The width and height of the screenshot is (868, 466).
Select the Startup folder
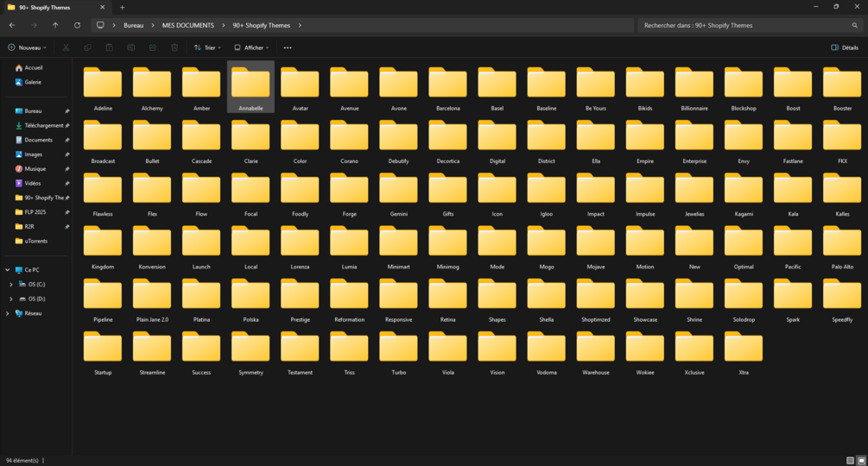pyautogui.click(x=103, y=353)
